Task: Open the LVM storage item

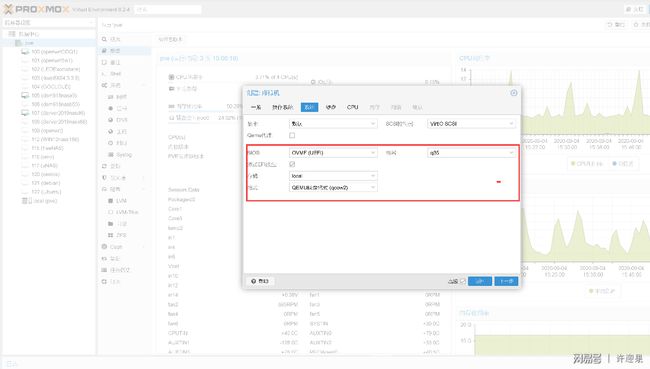Action: click(x=117, y=201)
